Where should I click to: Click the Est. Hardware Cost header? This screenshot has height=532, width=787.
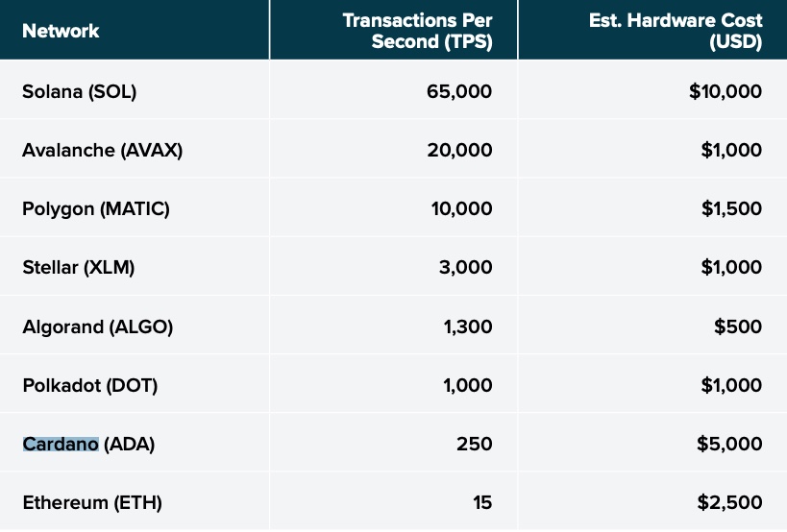tap(676, 31)
